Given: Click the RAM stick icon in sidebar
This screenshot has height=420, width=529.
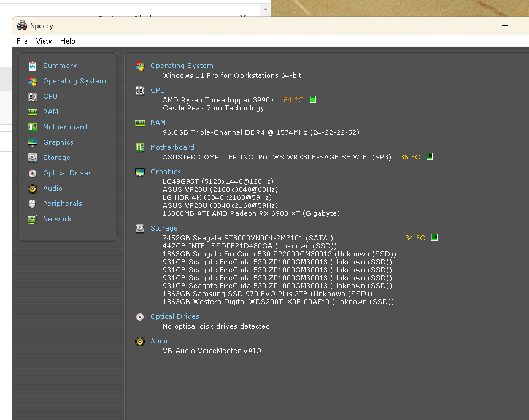Looking at the screenshot, I should coord(33,112).
